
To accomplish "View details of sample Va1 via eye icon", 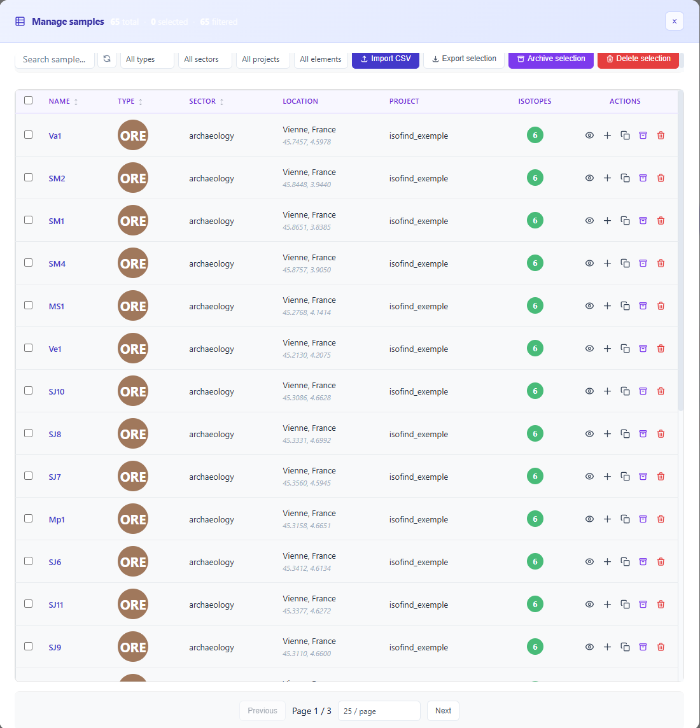I will [x=589, y=136].
